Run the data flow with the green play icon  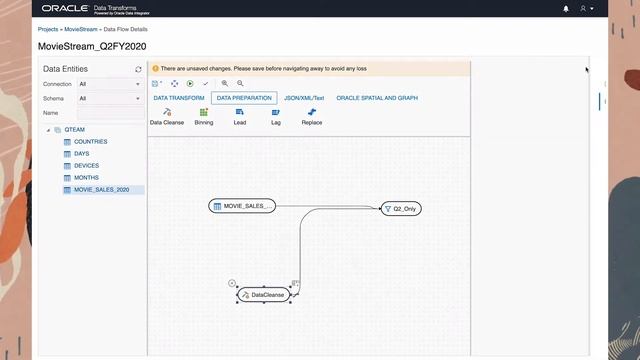190,84
